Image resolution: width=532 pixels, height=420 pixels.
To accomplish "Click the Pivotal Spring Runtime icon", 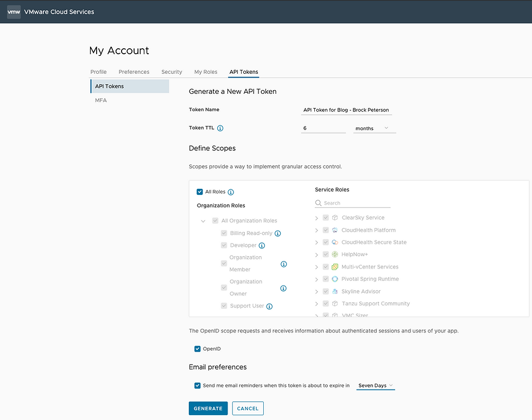I will 335,279.
